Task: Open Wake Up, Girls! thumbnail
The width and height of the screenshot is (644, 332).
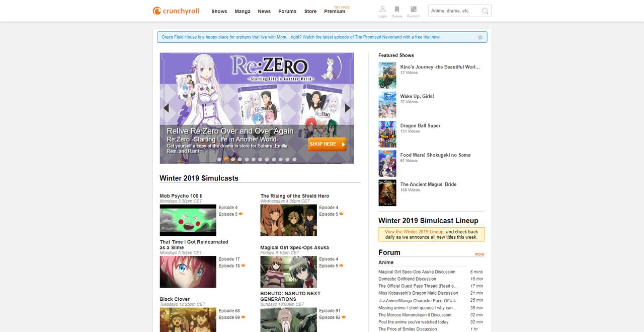Action: pyautogui.click(x=387, y=105)
